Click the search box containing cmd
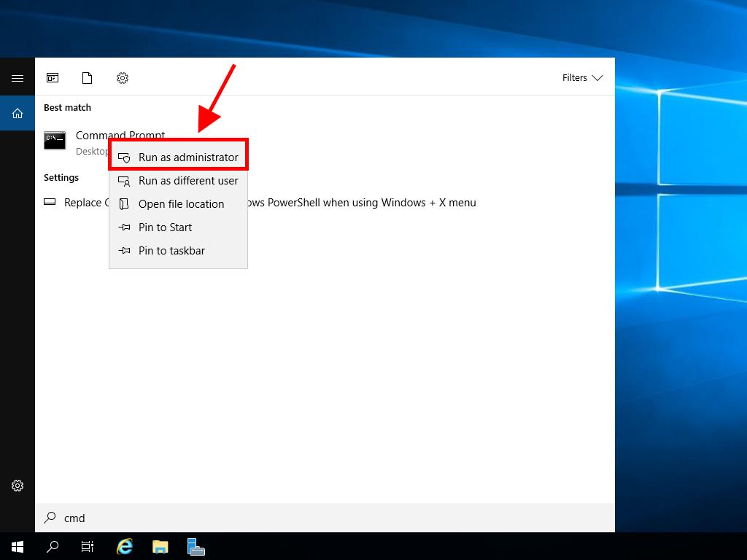This screenshot has height=560, width=747. coord(325,518)
